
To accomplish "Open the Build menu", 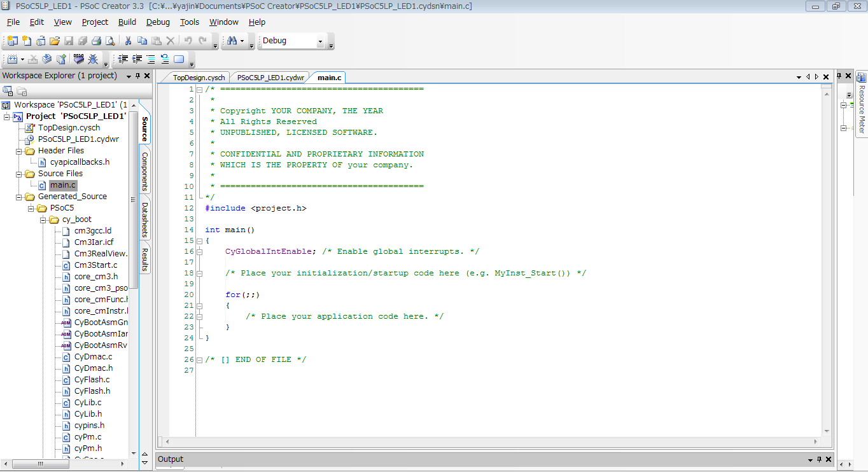I will 127,22.
